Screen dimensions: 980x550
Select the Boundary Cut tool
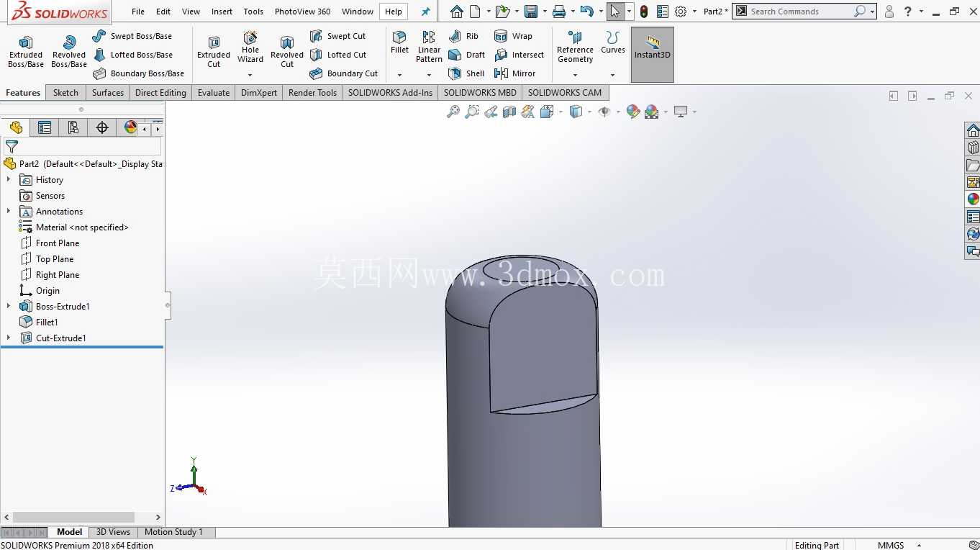pyautogui.click(x=343, y=73)
